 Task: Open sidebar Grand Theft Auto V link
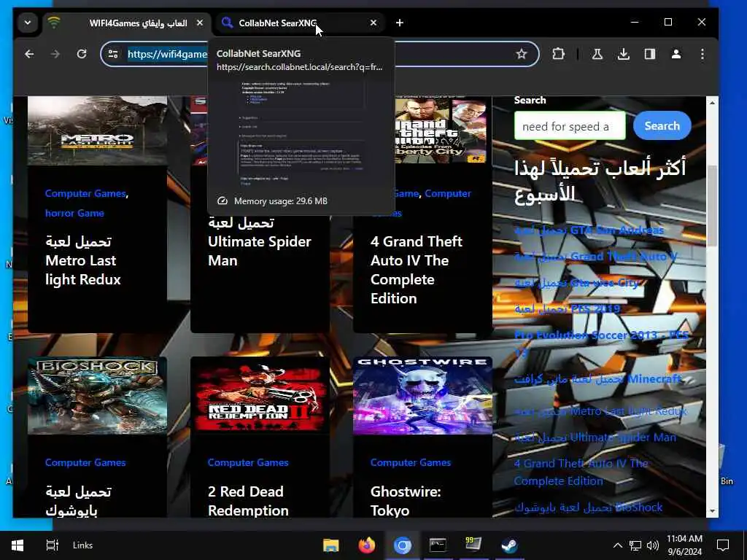coord(595,257)
